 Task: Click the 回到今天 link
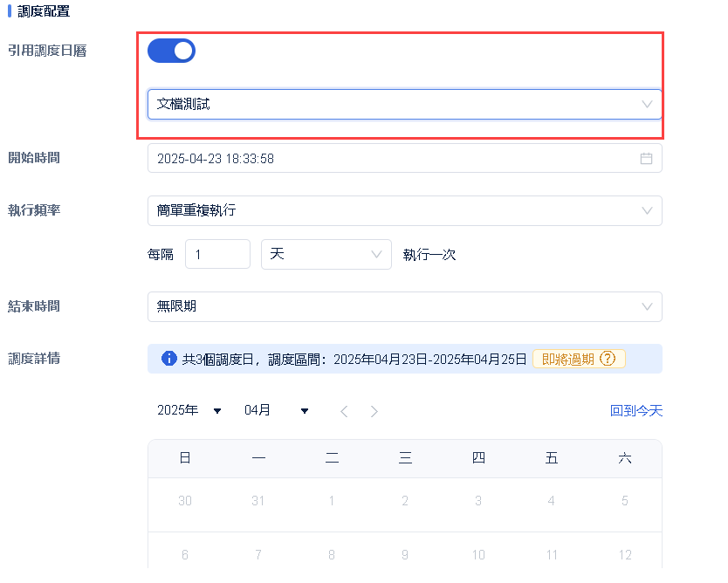[x=635, y=410]
